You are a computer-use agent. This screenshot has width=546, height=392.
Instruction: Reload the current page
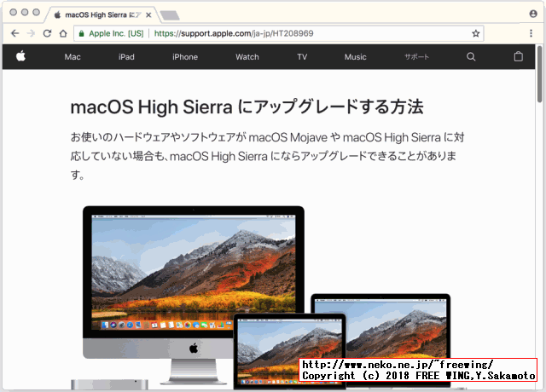pyautogui.click(x=47, y=33)
